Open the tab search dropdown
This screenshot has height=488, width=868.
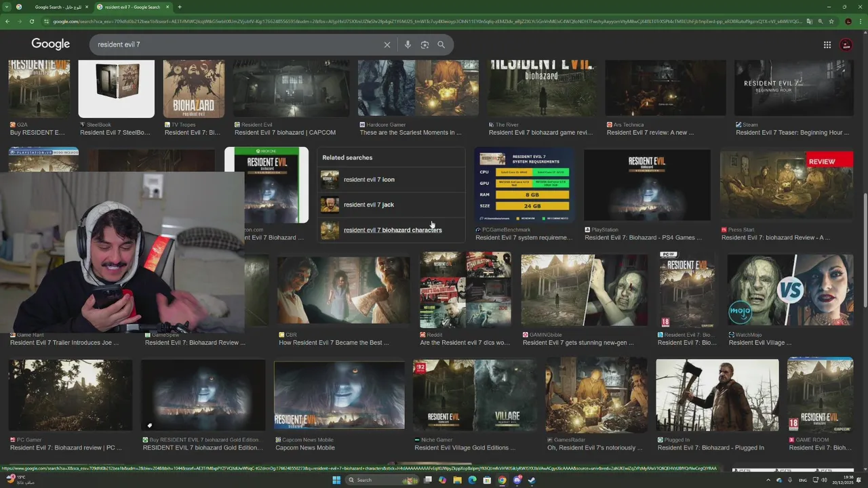coord(6,7)
